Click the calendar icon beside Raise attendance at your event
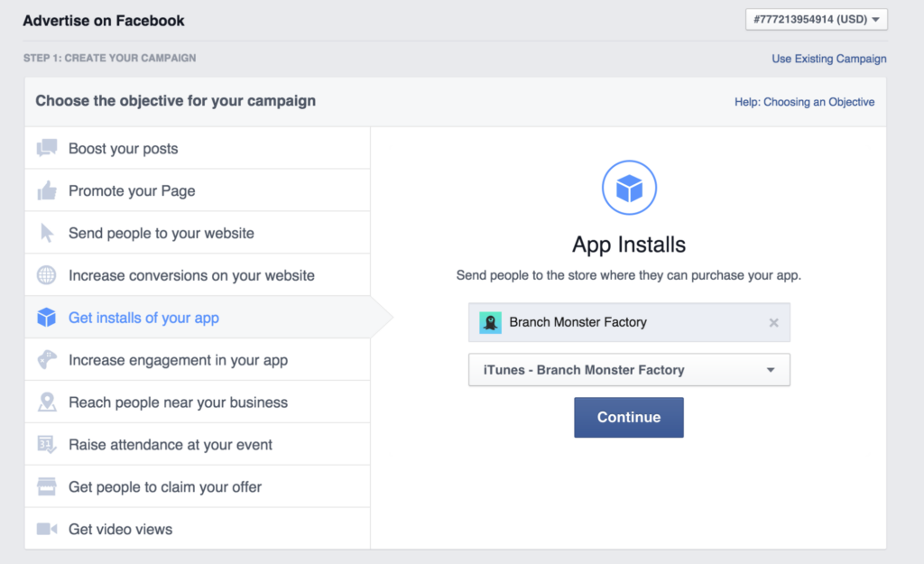The height and width of the screenshot is (564, 924). pos(47,443)
